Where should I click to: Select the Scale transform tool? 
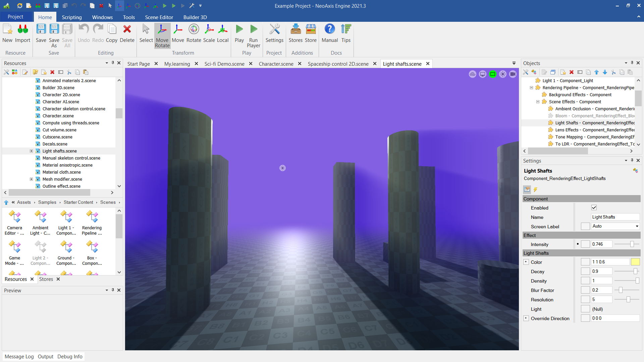(x=209, y=33)
